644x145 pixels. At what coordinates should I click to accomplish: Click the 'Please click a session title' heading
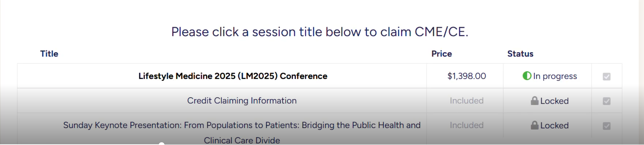[320, 32]
